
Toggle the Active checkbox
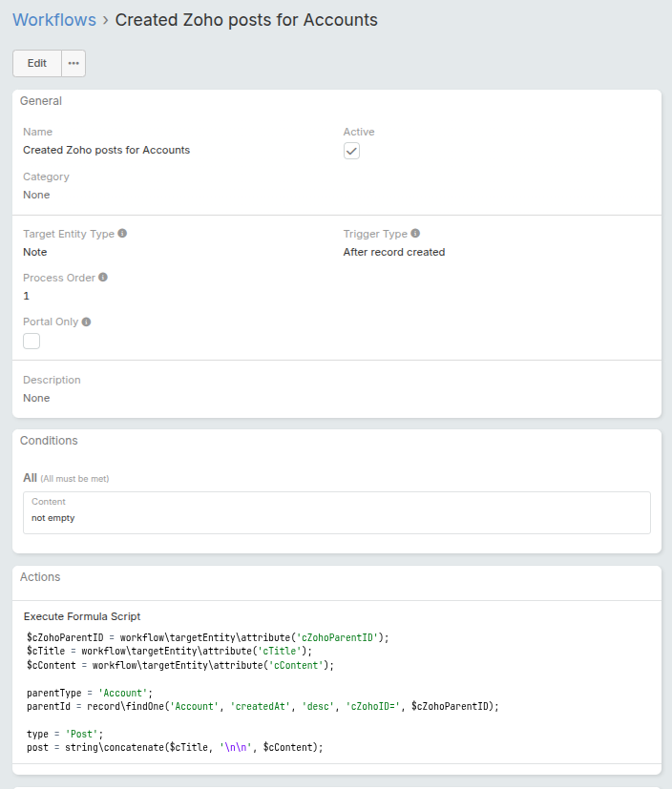[351, 151]
